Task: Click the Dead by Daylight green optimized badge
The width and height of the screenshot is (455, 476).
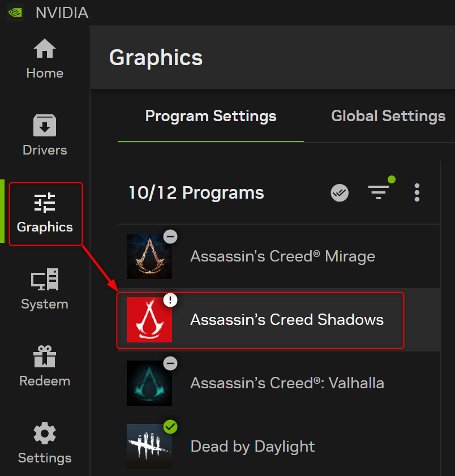Action: point(170,427)
